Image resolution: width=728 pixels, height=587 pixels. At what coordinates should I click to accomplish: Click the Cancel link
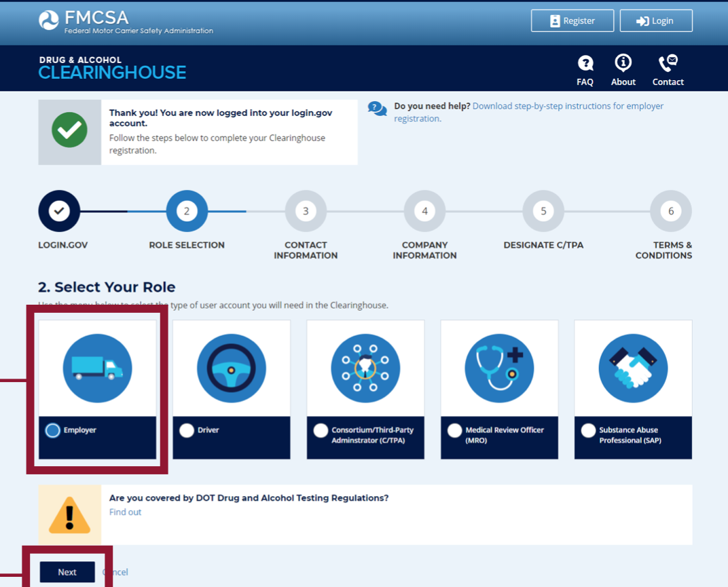[115, 572]
